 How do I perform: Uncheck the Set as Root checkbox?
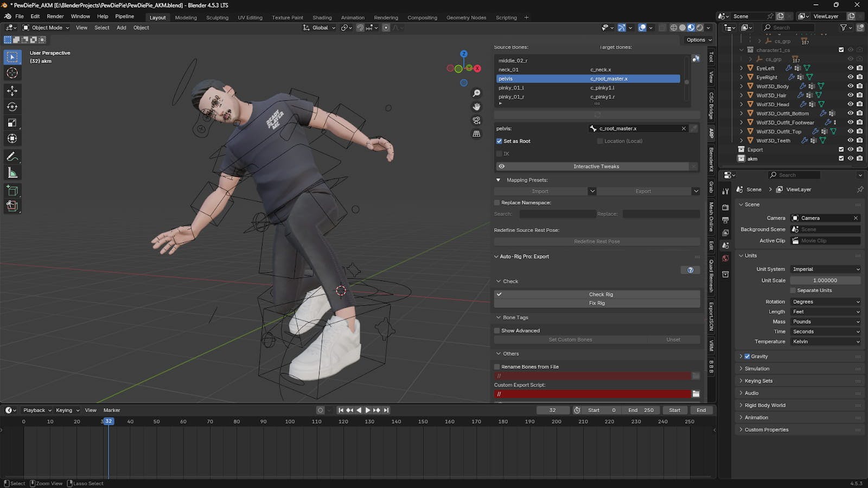[x=499, y=141]
